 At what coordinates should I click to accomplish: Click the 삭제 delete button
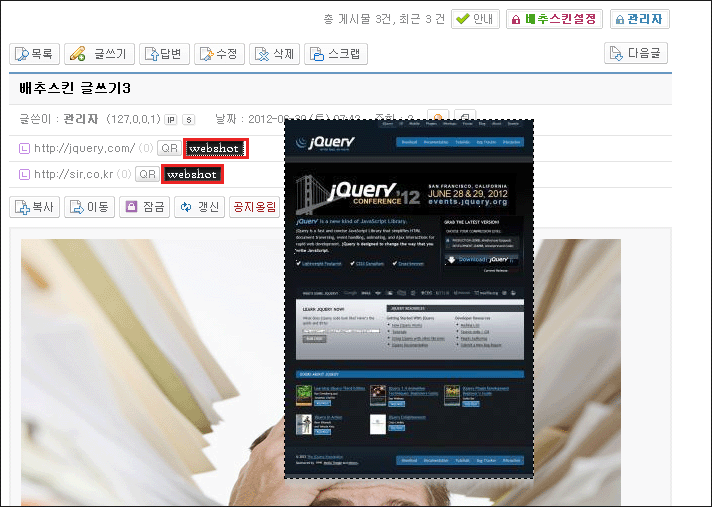point(274,54)
